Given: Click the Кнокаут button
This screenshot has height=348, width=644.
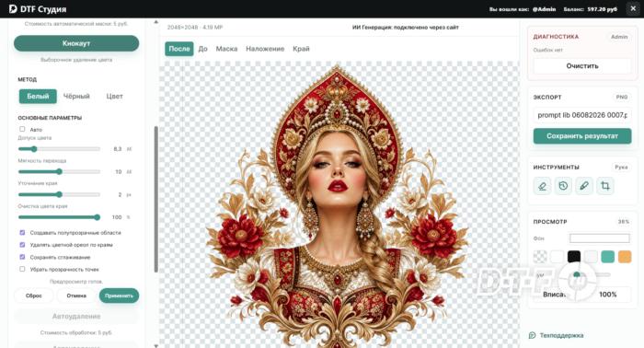Looking at the screenshot, I should click(x=76, y=43).
